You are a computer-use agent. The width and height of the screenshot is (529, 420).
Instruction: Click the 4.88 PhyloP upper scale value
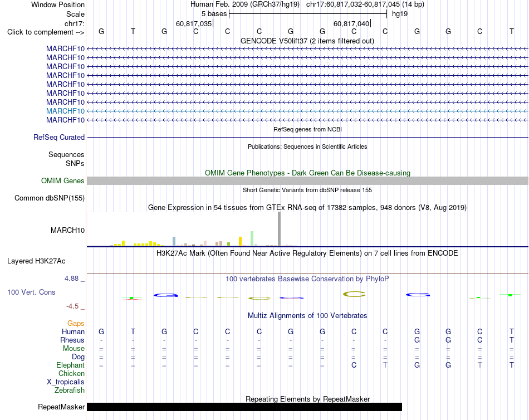[x=71, y=279]
